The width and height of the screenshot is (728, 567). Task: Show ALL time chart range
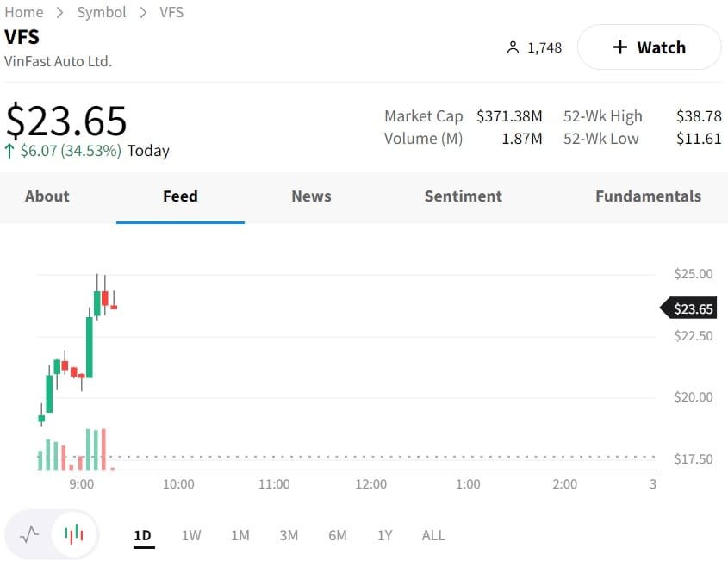point(433,535)
